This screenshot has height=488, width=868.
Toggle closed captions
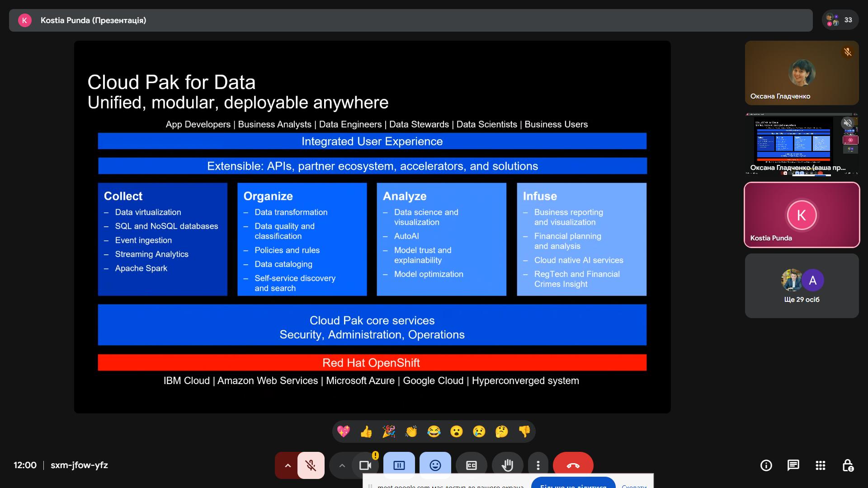click(471, 465)
